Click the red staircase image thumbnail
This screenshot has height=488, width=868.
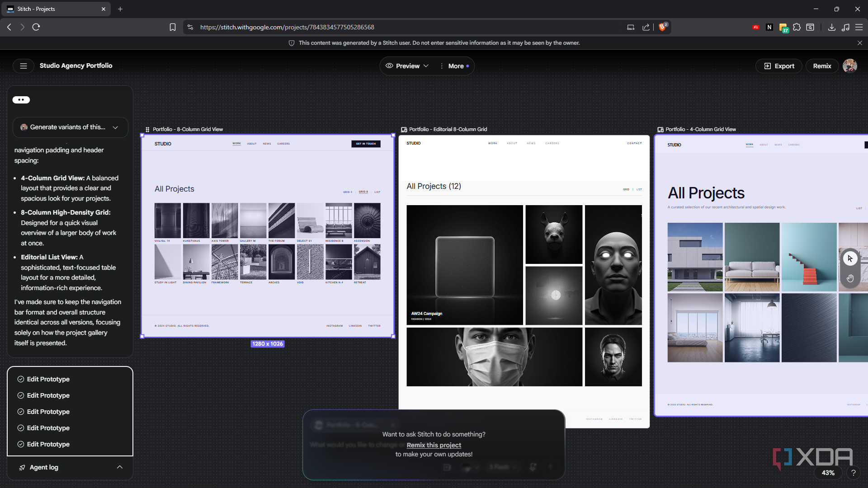809,257
